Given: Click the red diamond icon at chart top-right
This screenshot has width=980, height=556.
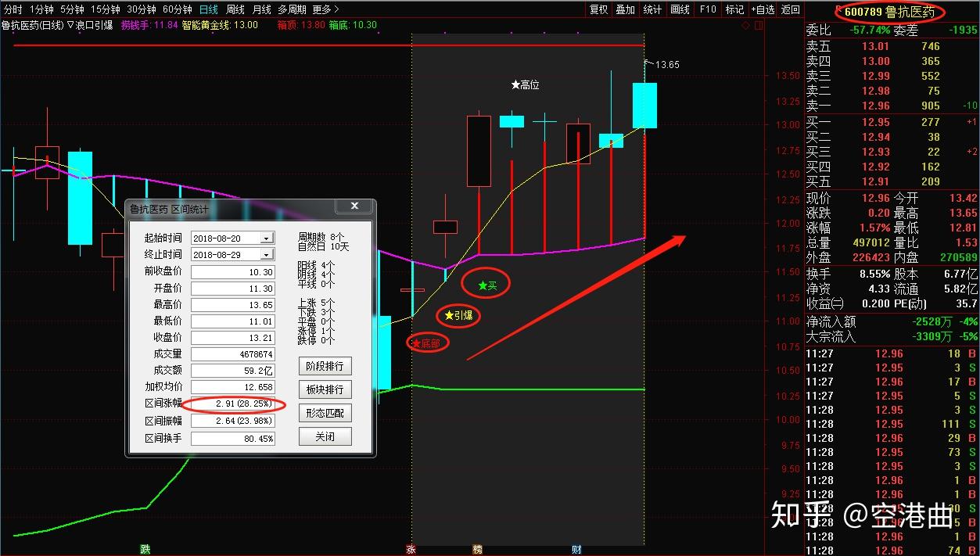Looking at the screenshot, I should coord(746,25).
